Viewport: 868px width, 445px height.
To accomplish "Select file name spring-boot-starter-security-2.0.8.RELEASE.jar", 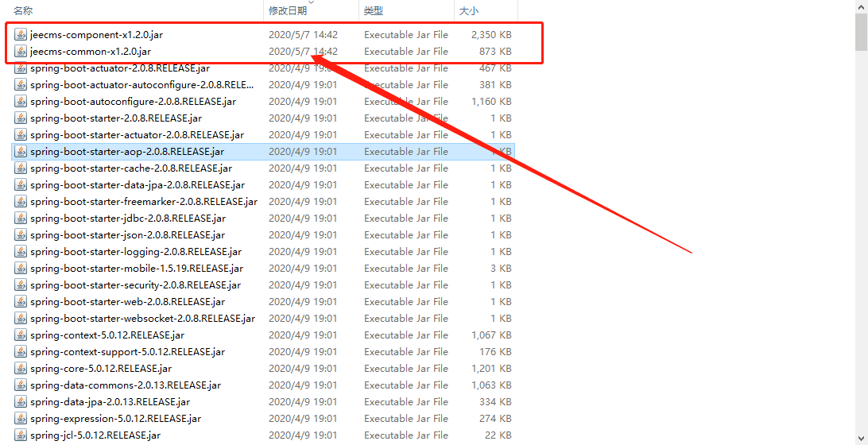I will click(136, 285).
